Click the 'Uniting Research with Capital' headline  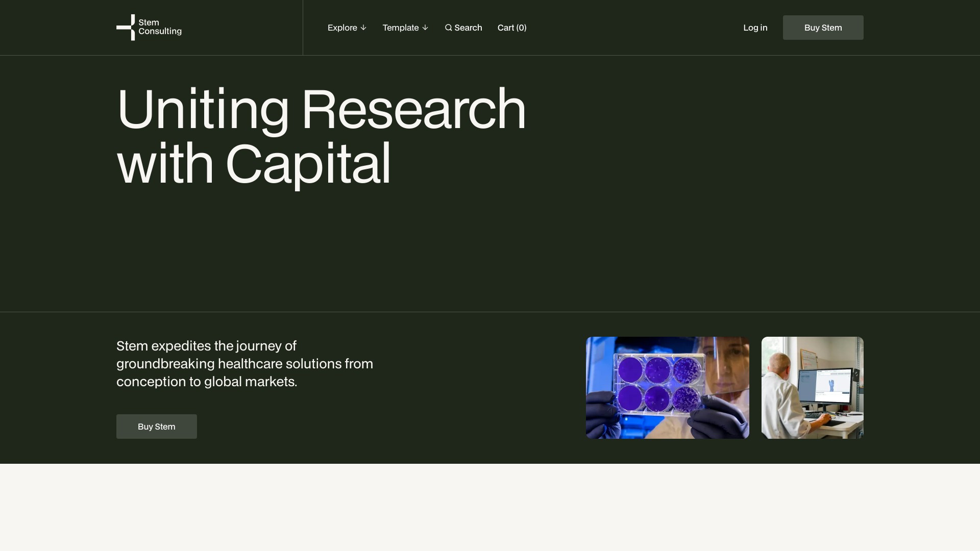(321, 136)
